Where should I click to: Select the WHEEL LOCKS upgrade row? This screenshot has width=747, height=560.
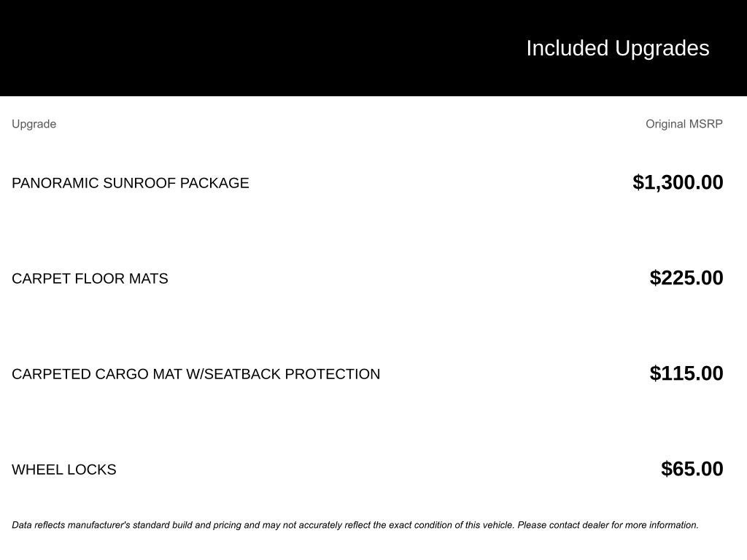(x=368, y=469)
